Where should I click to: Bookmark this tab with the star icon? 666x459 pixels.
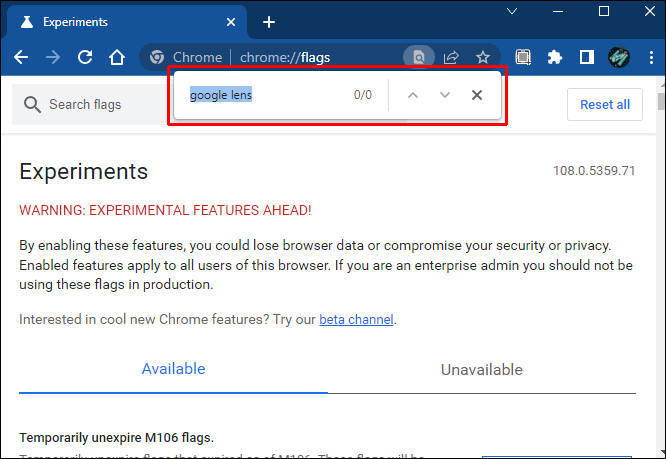pos(483,57)
